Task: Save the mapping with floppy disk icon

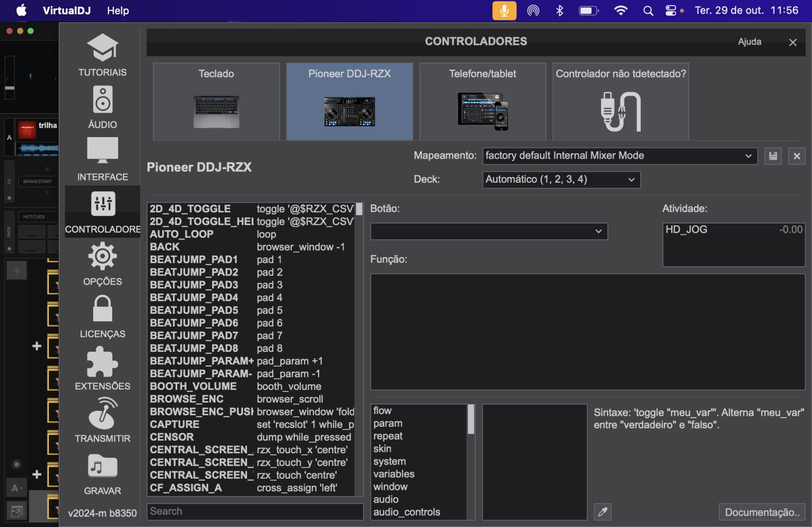Action: pyautogui.click(x=773, y=156)
